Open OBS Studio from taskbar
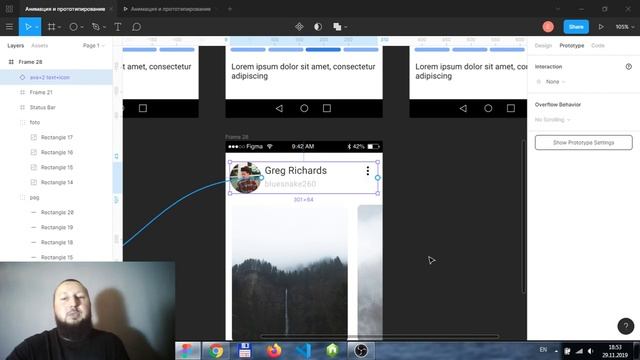640x360 pixels. [x=361, y=351]
